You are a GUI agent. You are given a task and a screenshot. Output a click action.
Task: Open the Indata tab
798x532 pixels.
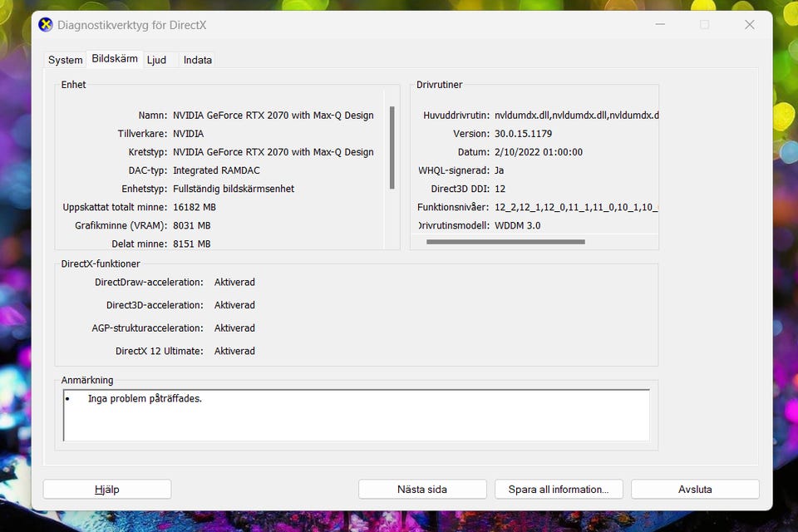coord(198,60)
